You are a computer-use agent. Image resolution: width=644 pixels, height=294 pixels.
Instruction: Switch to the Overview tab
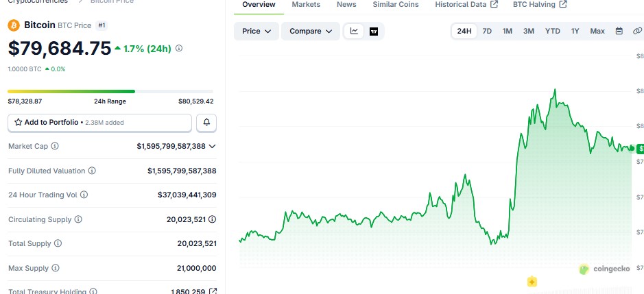[x=259, y=5]
